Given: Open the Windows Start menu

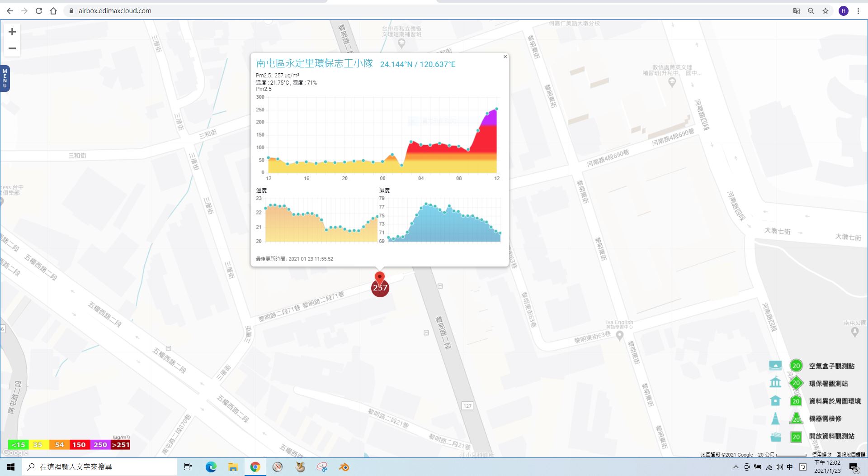Looking at the screenshot, I should [x=11, y=467].
